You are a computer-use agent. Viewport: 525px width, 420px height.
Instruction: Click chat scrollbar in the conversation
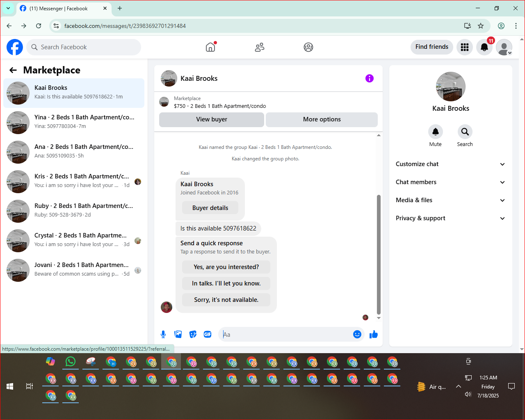pos(379,254)
